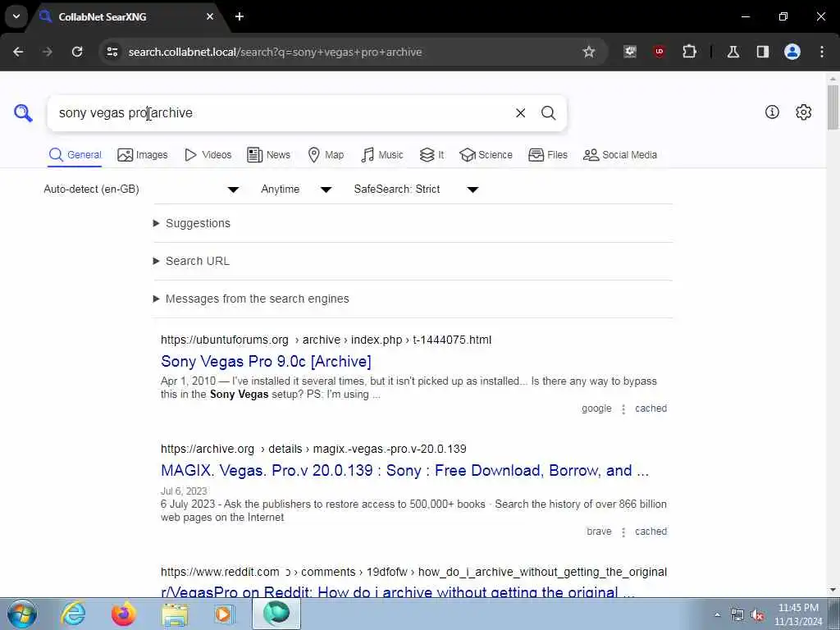
Task: Open Chrome three-dot menu
Action: click(x=821, y=52)
